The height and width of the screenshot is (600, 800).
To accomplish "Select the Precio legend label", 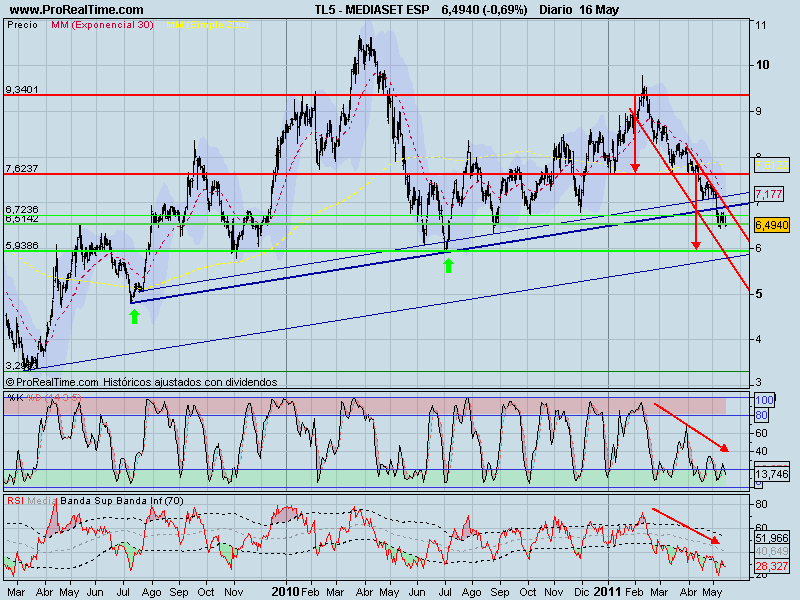I will coord(22,24).
